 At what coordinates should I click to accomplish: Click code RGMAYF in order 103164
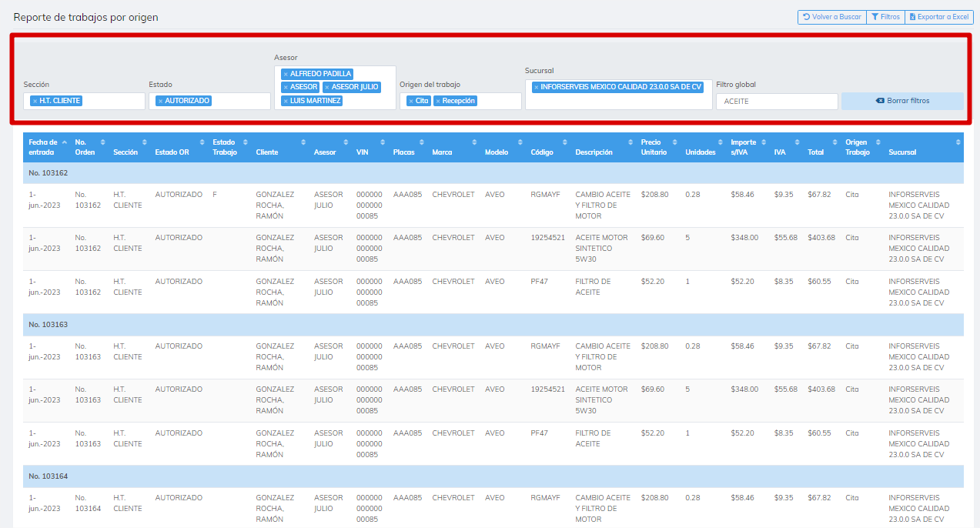(545, 498)
